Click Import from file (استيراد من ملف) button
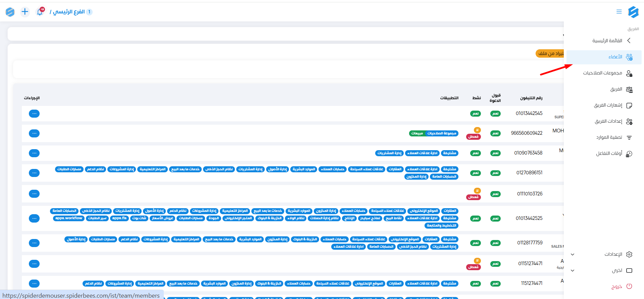 (550, 54)
